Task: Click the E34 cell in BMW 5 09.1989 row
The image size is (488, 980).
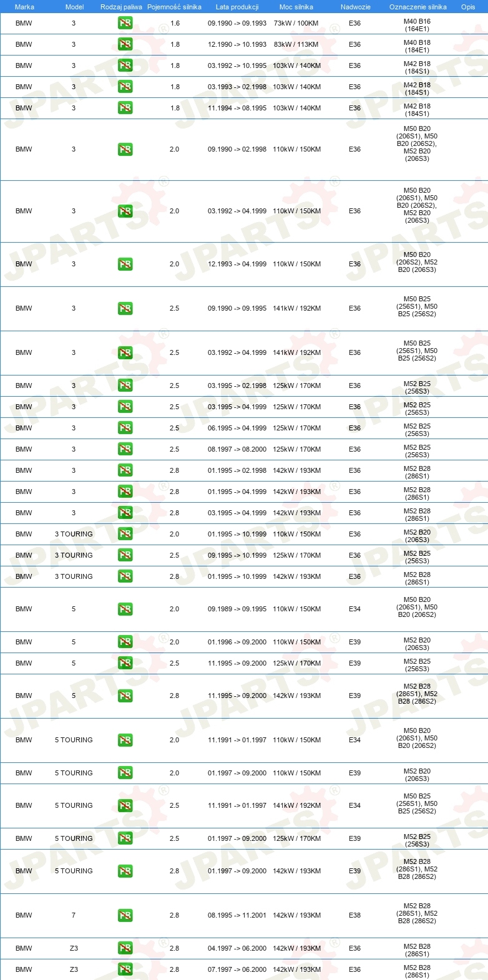Action: point(354,609)
